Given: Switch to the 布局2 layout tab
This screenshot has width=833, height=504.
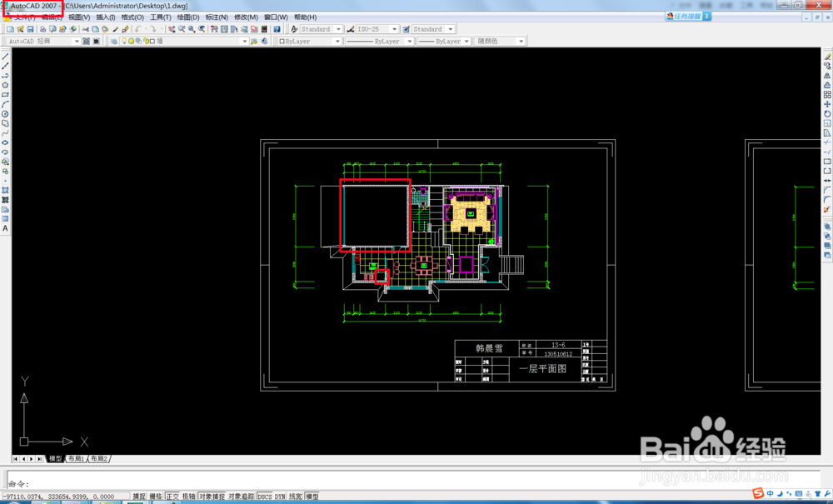Looking at the screenshot, I should pyautogui.click(x=99, y=459).
